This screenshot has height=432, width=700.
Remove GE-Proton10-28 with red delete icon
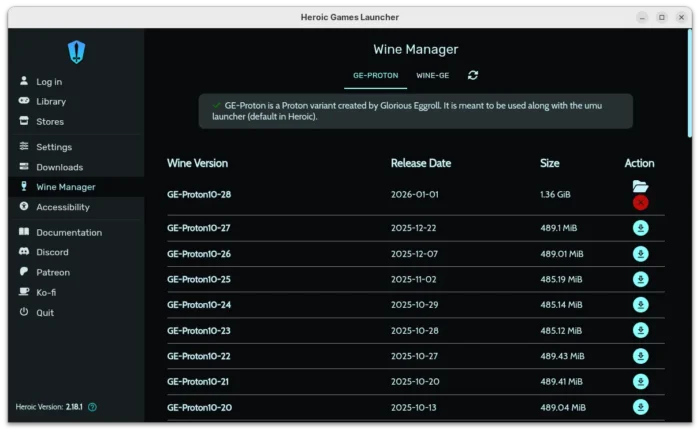640,202
